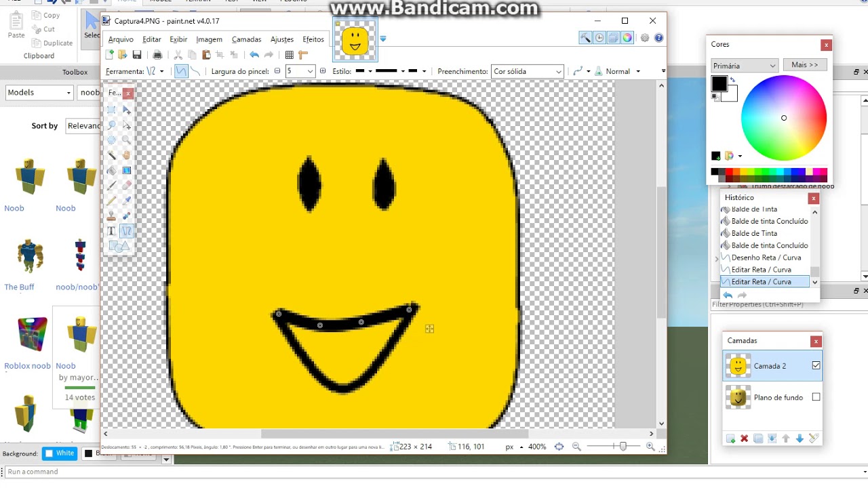The height and width of the screenshot is (488, 868).
Task: Click the Undo arrow in paint.net toolbar
Action: [254, 55]
